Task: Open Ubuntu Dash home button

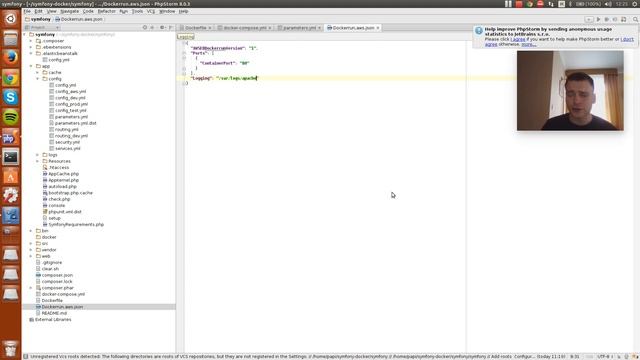Action: click(x=11, y=18)
